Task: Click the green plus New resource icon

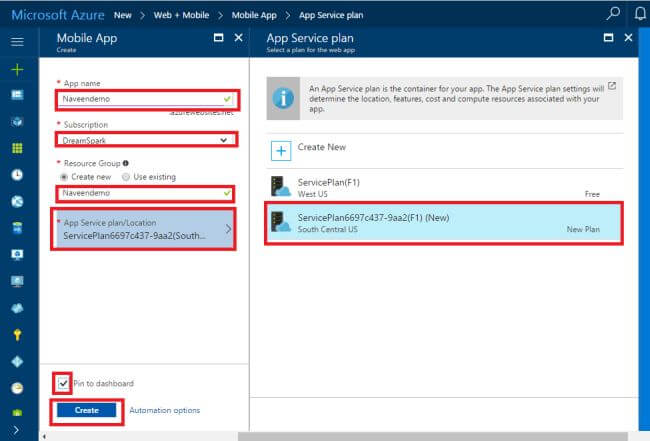Action: point(17,69)
